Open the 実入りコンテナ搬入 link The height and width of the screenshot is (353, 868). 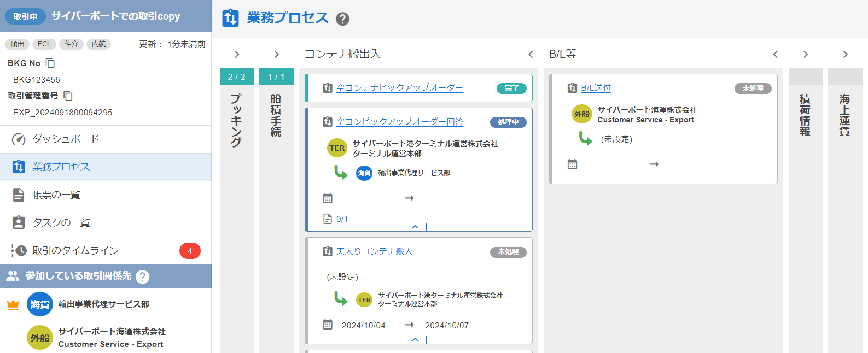pos(374,251)
